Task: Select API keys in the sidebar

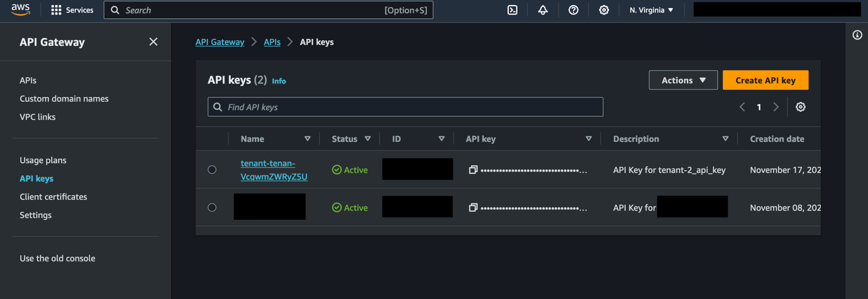Action: click(x=36, y=178)
